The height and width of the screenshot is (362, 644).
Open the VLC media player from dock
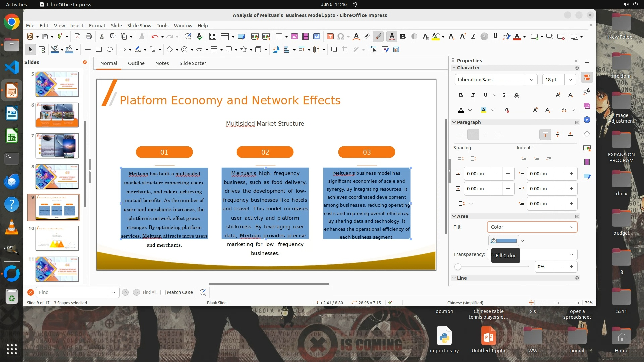click(12, 227)
